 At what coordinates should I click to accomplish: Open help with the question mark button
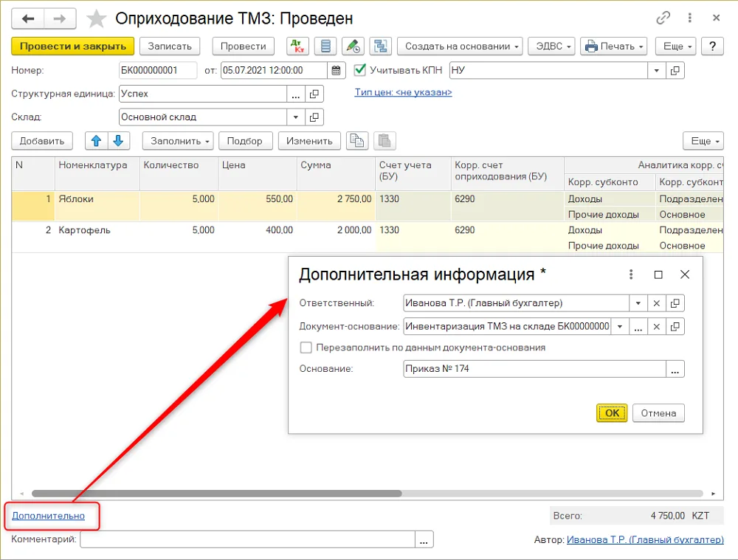[712, 46]
